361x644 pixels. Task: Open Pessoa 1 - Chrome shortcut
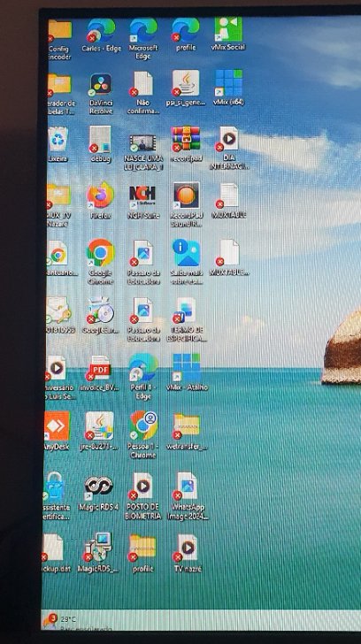pyautogui.click(x=143, y=435)
